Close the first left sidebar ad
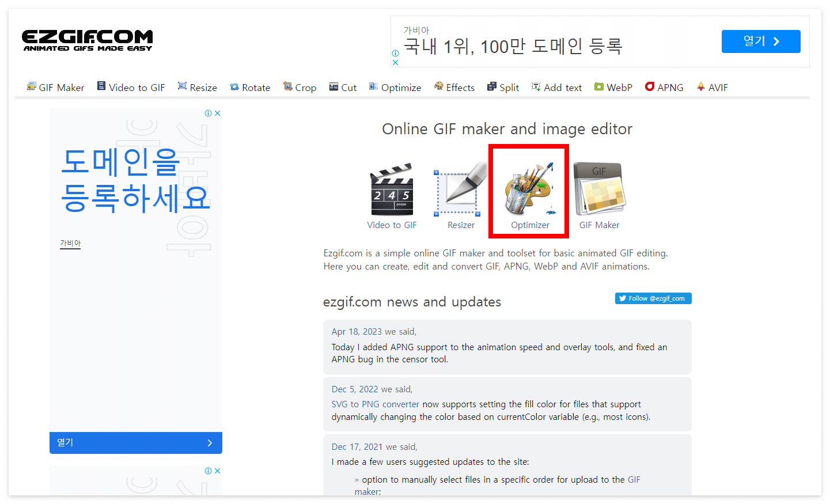This screenshot has width=830, height=504. point(218,113)
